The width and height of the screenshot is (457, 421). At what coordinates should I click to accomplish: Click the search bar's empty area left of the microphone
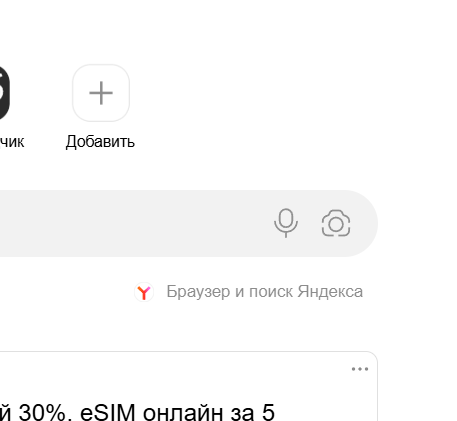point(133,223)
